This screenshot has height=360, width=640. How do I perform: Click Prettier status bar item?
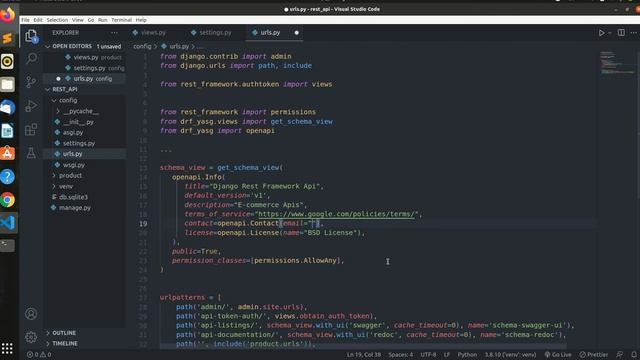click(x=593, y=354)
